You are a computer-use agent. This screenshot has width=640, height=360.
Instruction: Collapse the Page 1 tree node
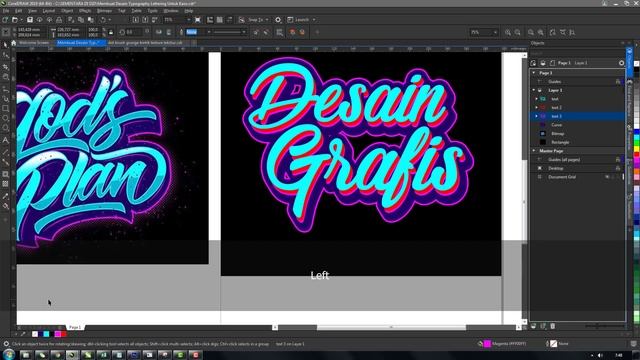[533, 73]
